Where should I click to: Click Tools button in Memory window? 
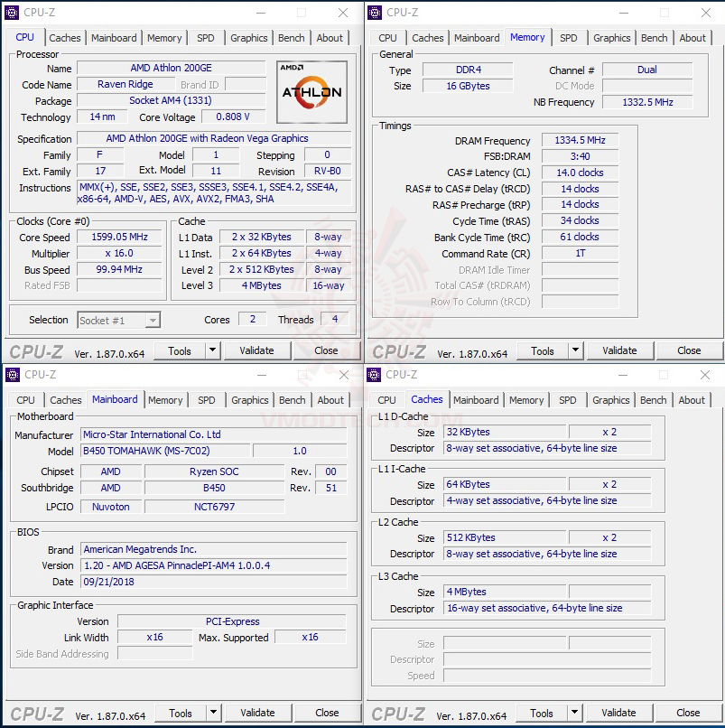(543, 351)
